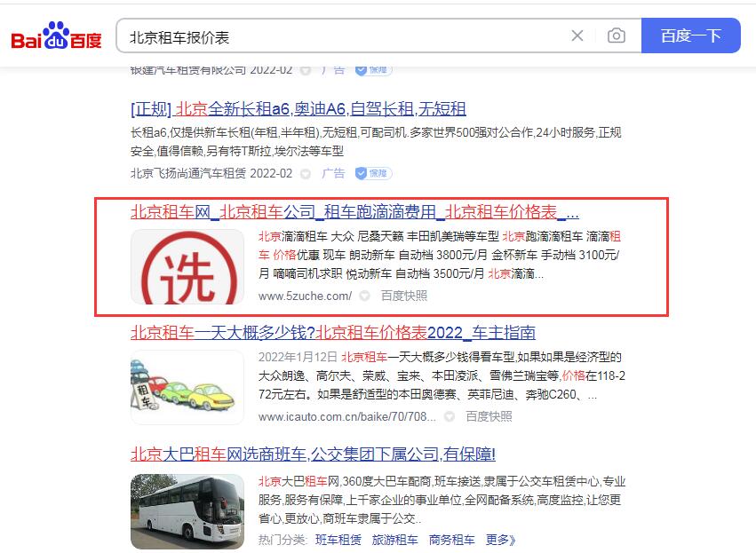The width and height of the screenshot is (756, 553).
Task: Open 北京大巴租车网选商班车 result title
Action: 313,454
